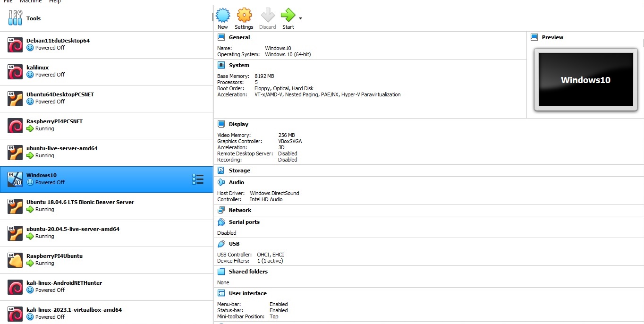This screenshot has width=644, height=324.
Task: Click the Discard toolbar icon
Action: [x=268, y=15]
